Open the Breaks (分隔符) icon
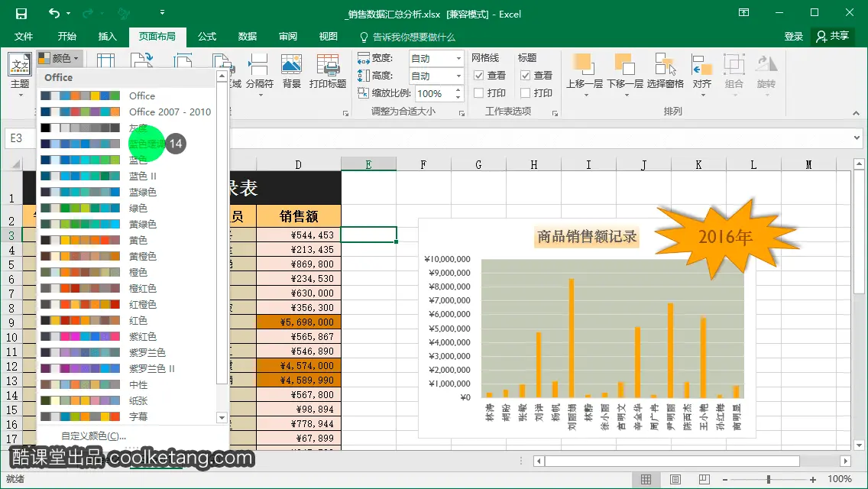Image resolution: width=868 pixels, height=489 pixels. tap(259, 66)
